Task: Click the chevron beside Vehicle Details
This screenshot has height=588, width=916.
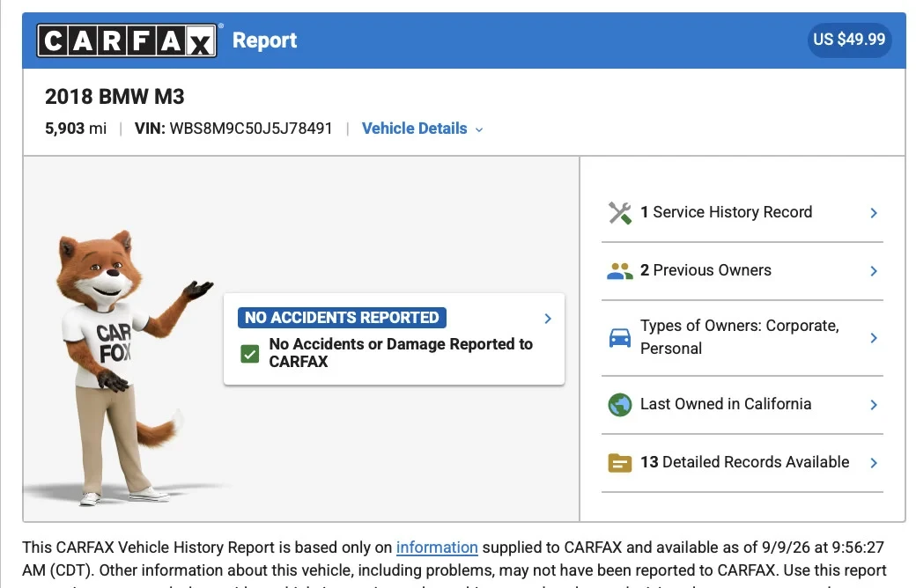Action: point(479,129)
